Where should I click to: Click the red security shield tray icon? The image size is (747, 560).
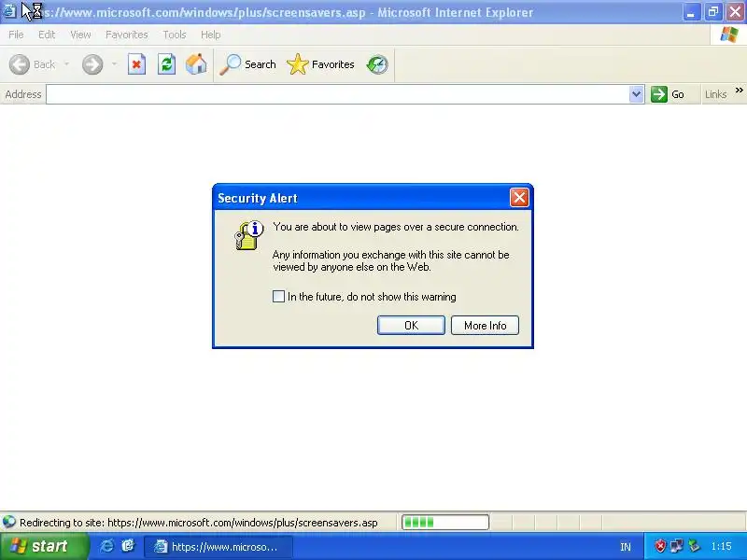pos(660,546)
